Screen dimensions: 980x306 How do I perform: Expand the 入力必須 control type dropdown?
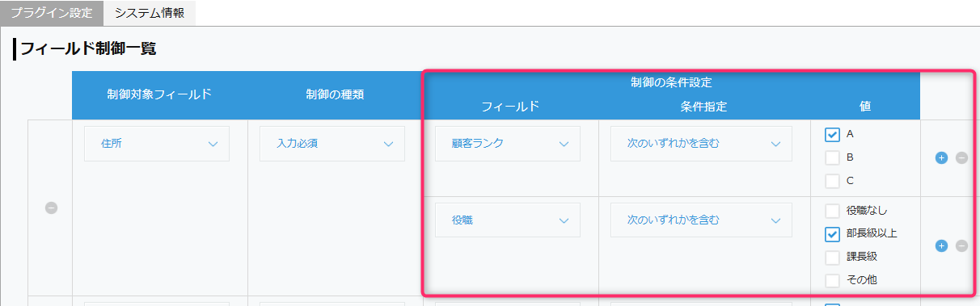click(332, 144)
